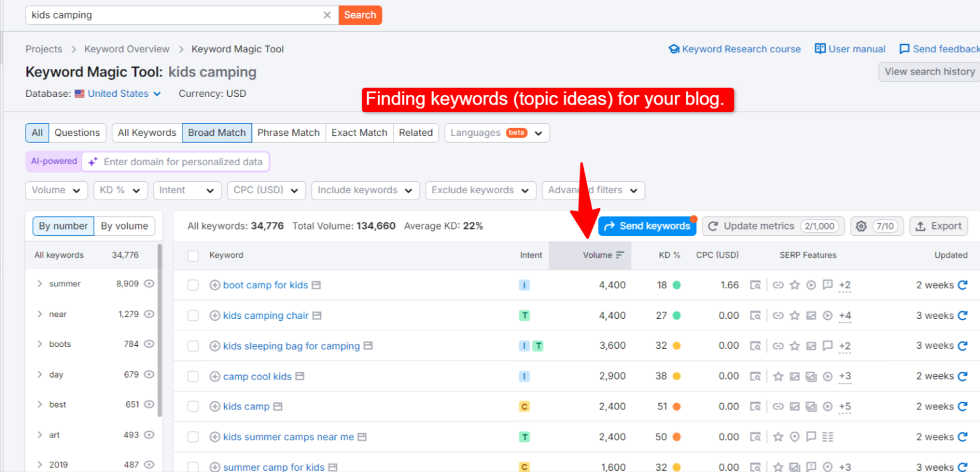Click the eye icon beside the summer keyword group

coord(149,284)
